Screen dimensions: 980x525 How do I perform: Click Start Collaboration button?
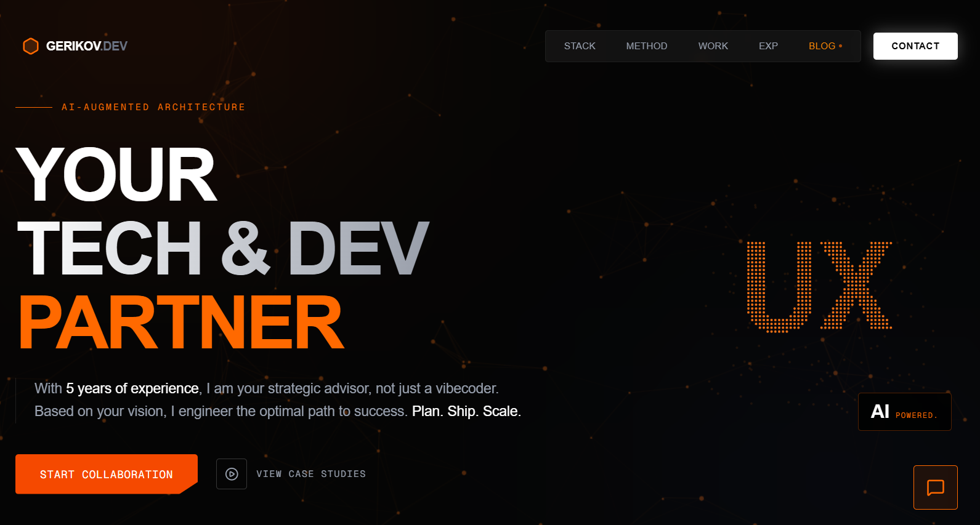tap(107, 474)
